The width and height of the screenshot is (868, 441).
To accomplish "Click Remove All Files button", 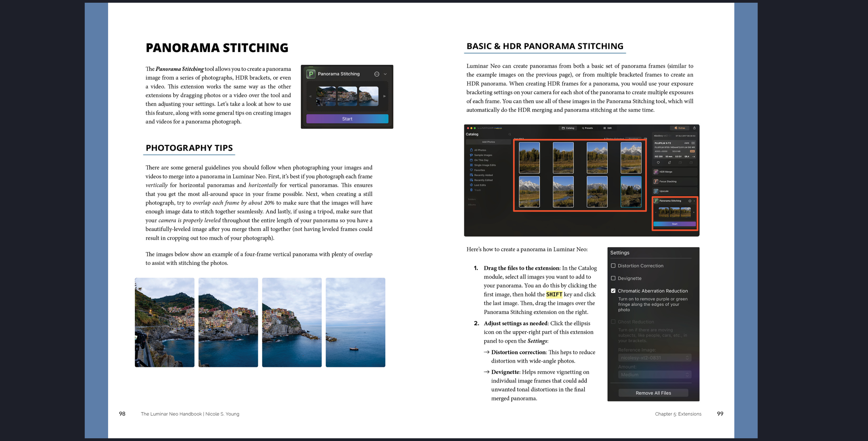I will pyautogui.click(x=653, y=393).
